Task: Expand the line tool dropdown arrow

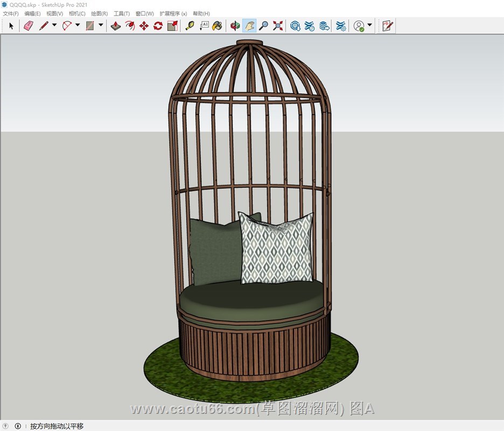Action: [54, 25]
